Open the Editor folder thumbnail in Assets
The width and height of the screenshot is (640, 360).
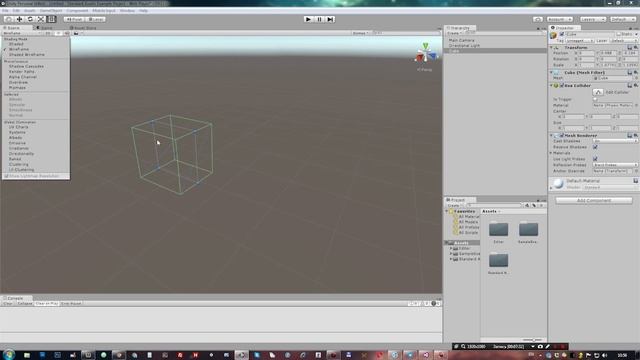498,229
